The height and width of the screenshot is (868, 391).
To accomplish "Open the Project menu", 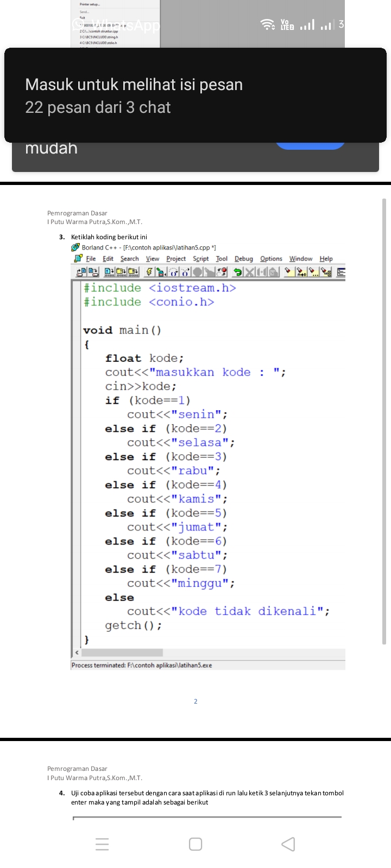I will (176, 259).
